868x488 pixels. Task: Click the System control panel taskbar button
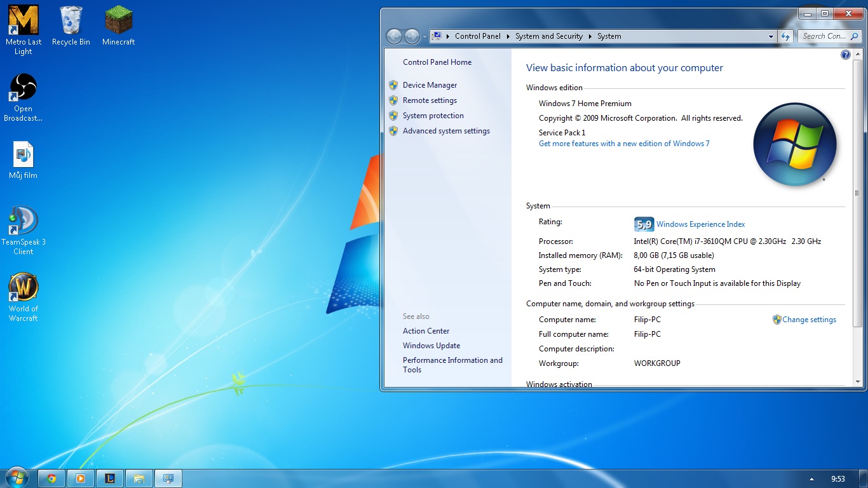tap(168, 478)
